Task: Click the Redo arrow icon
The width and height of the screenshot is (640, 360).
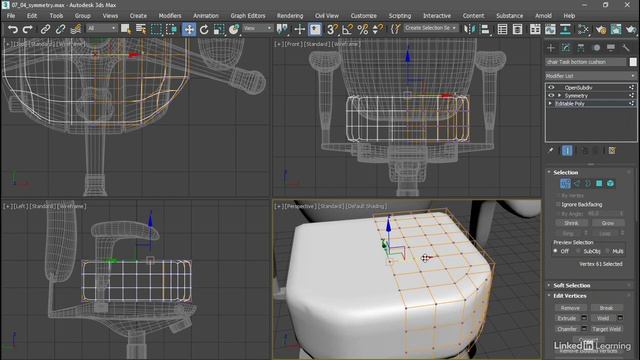Action: pyautogui.click(x=28, y=29)
